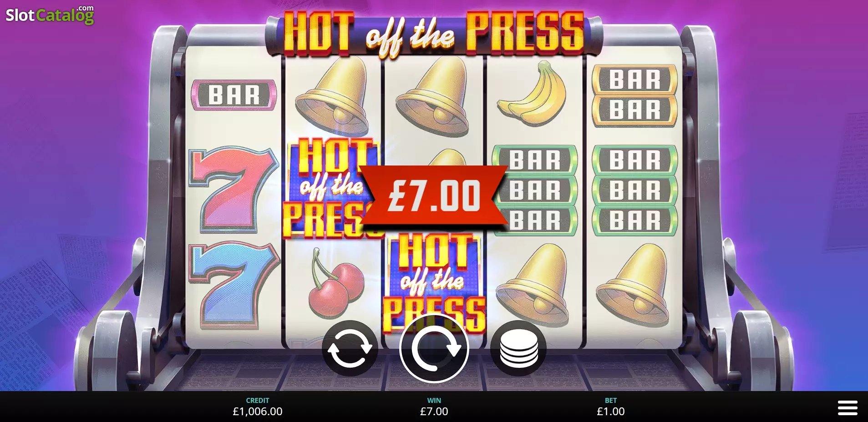The height and width of the screenshot is (422, 868).
Task: Click the pink single BAR symbol
Action: point(234,95)
